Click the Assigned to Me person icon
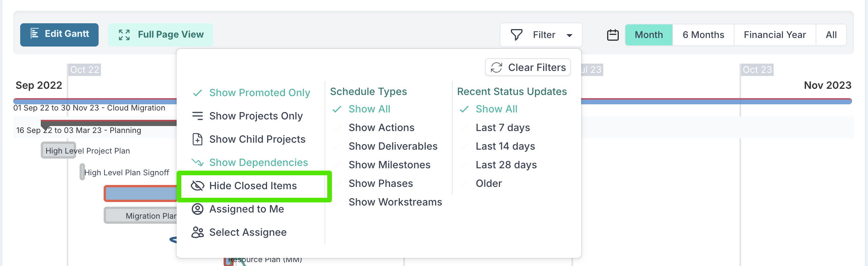 [x=198, y=209]
